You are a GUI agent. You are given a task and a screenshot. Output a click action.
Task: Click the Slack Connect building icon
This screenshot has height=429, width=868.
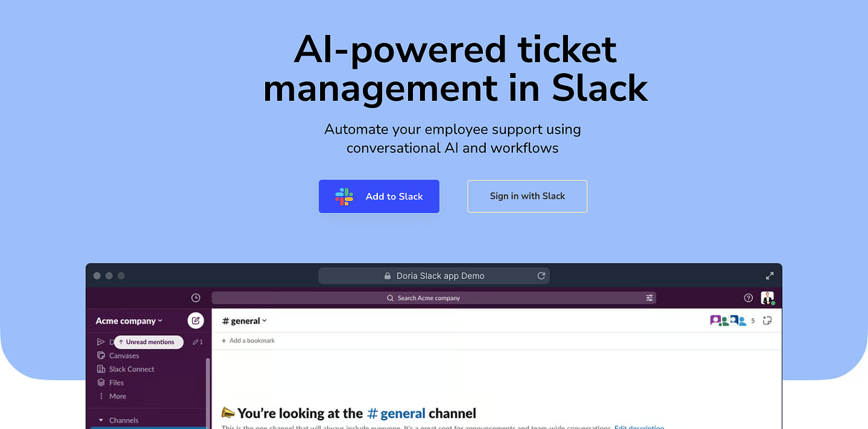(x=101, y=370)
